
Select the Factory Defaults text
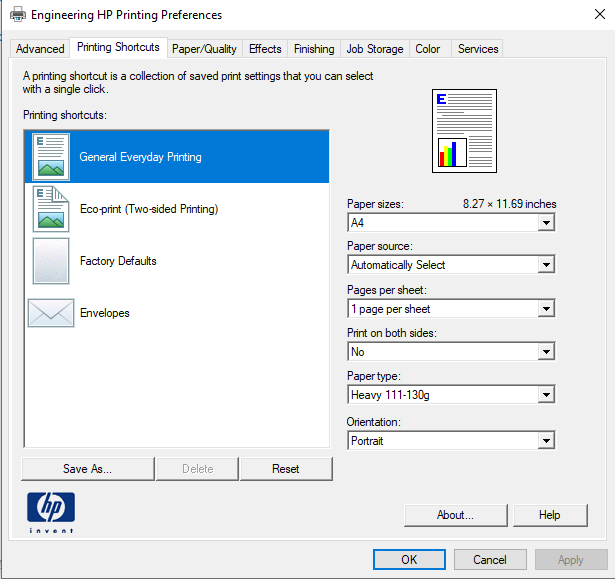pyautogui.click(x=118, y=261)
